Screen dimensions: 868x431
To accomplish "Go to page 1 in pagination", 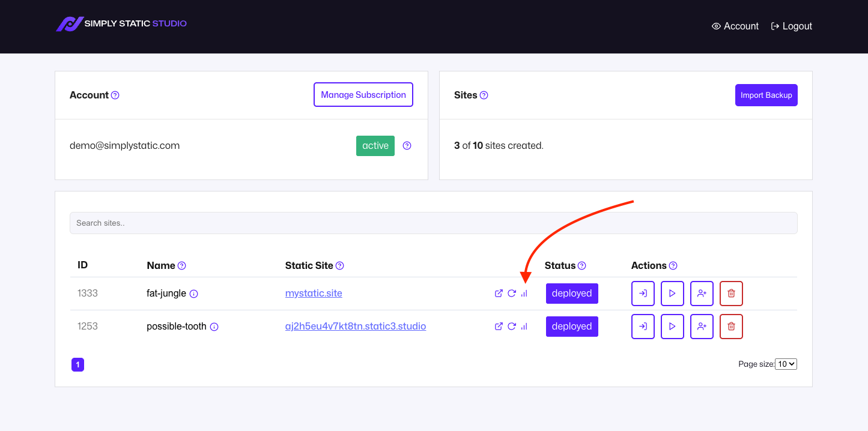I will tap(78, 364).
